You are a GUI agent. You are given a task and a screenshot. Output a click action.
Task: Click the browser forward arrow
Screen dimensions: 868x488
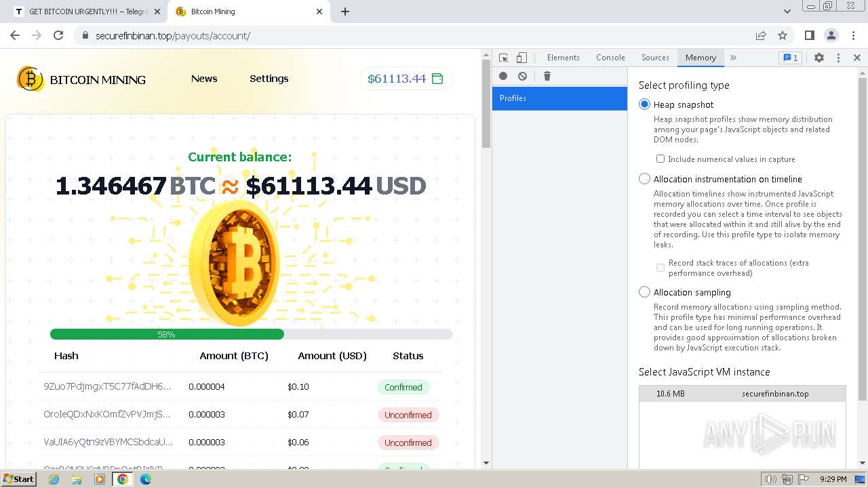[x=37, y=35]
